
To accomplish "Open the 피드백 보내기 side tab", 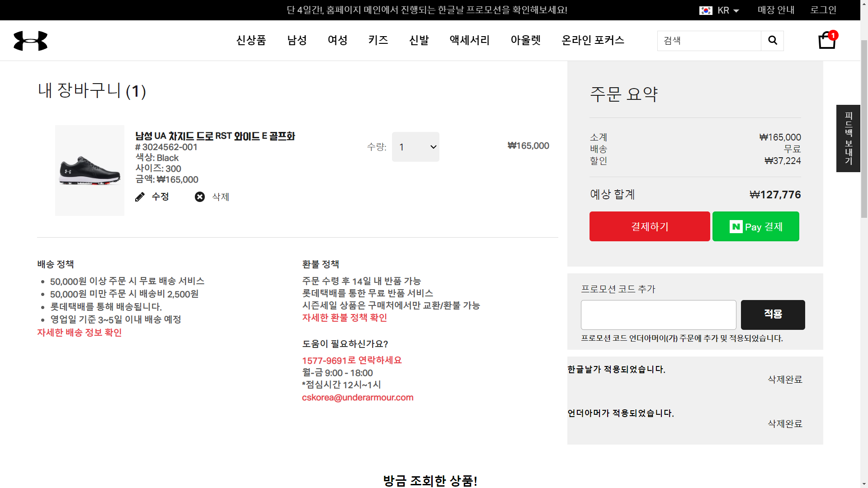I will (848, 138).
